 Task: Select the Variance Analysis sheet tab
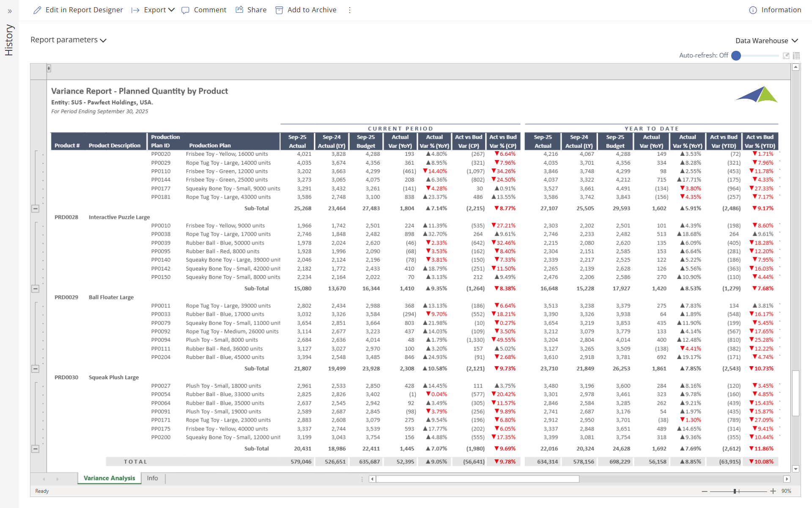[x=109, y=478]
